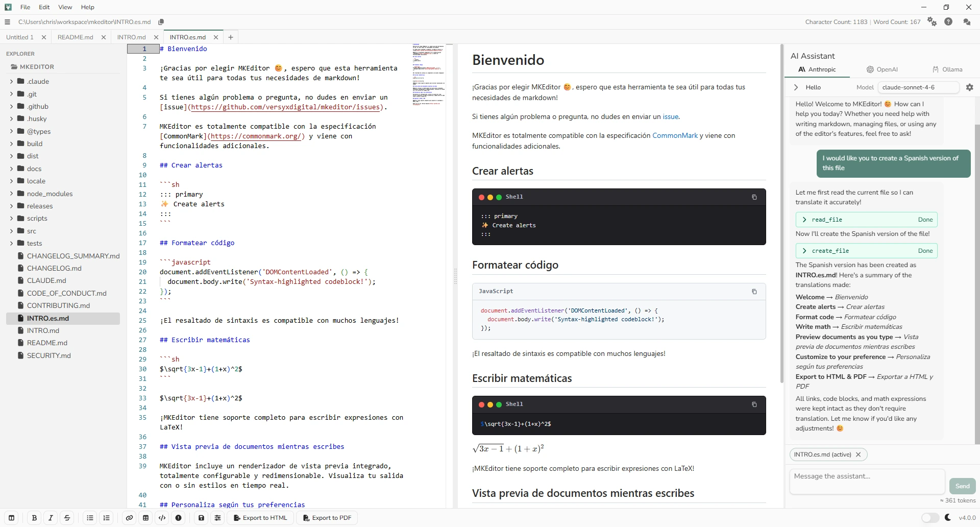Screen dimensions: 980x527
Task: Click Export to HTML button
Action: 260,518
